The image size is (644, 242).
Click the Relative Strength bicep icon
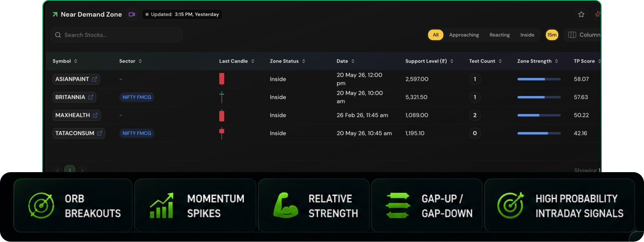click(286, 205)
